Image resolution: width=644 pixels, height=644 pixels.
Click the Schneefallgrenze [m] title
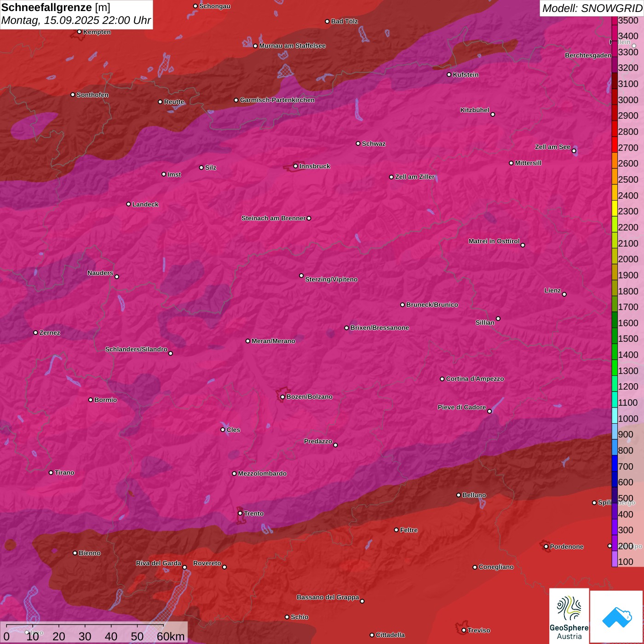click(56, 7)
